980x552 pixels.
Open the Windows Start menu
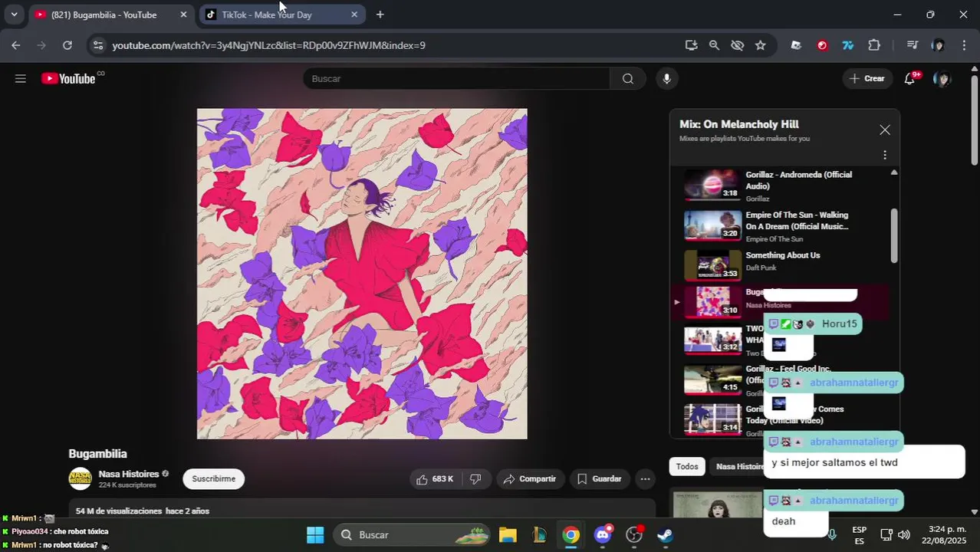tap(315, 535)
